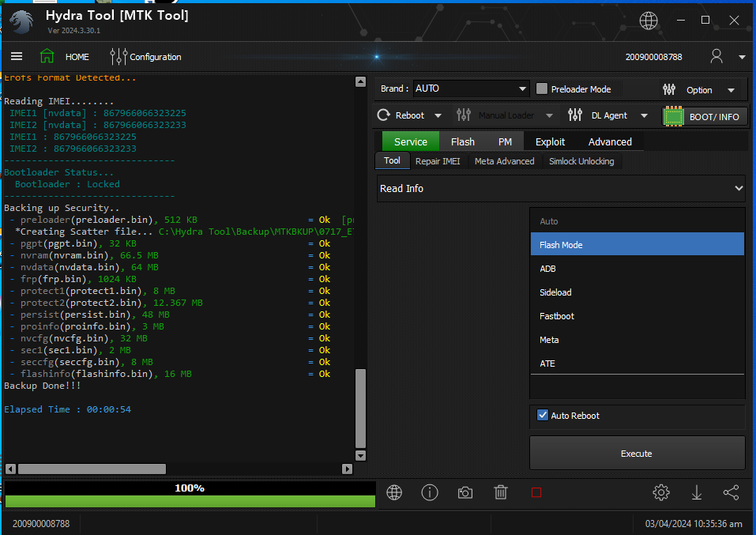Click the 'Elapsed Time : 00:00:54' line

click(x=67, y=409)
